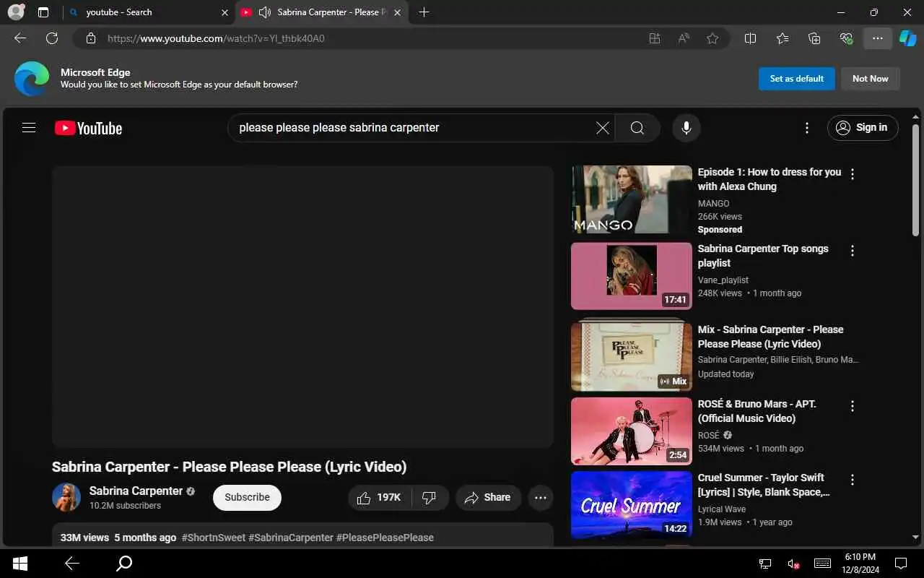Image resolution: width=924 pixels, height=578 pixels.
Task: Open Edge Collections
Action: point(814,38)
